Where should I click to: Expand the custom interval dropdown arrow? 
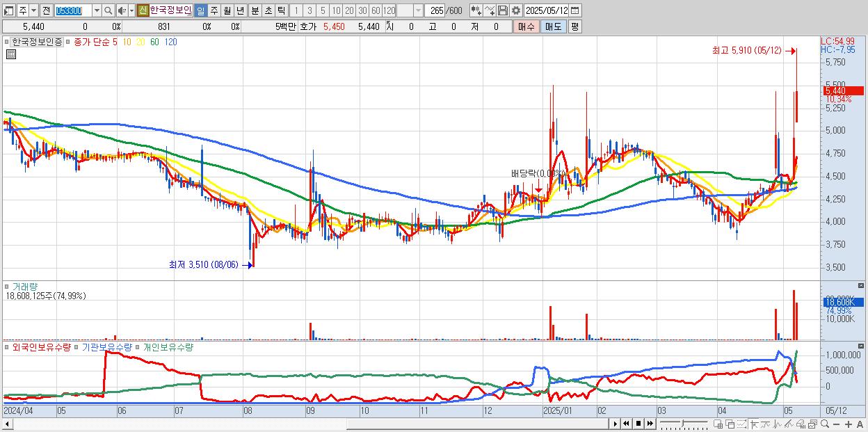pyautogui.click(x=418, y=10)
